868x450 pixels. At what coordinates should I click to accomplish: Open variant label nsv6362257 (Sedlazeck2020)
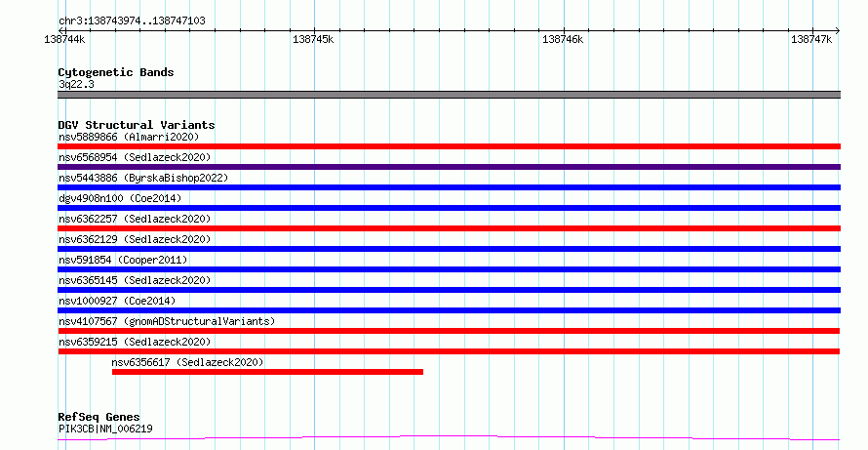[x=135, y=219]
